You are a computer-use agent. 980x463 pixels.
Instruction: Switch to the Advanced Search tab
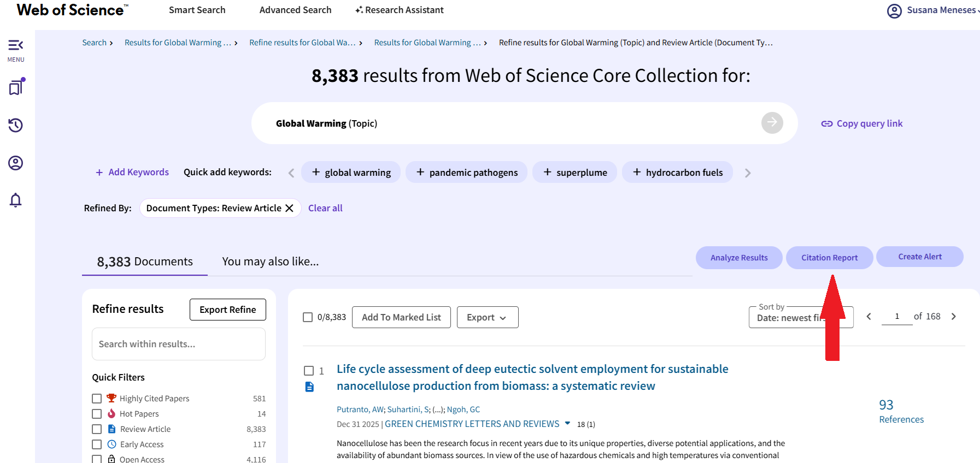click(295, 10)
